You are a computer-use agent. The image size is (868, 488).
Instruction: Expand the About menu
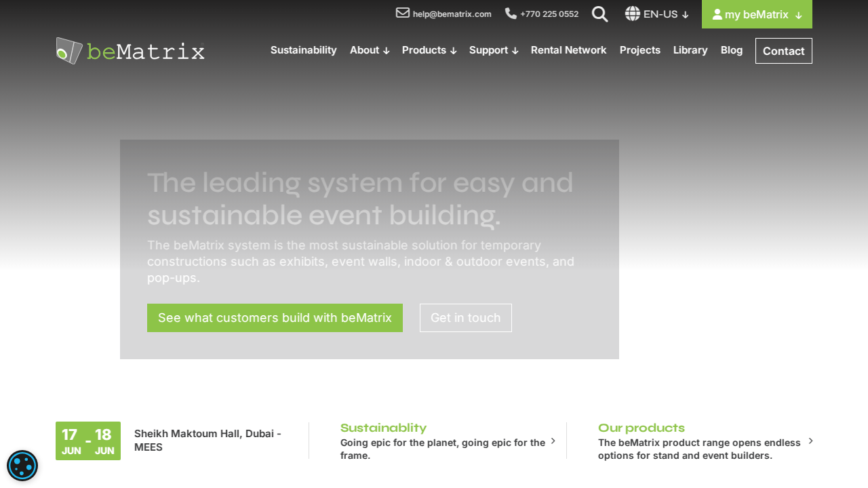(370, 50)
